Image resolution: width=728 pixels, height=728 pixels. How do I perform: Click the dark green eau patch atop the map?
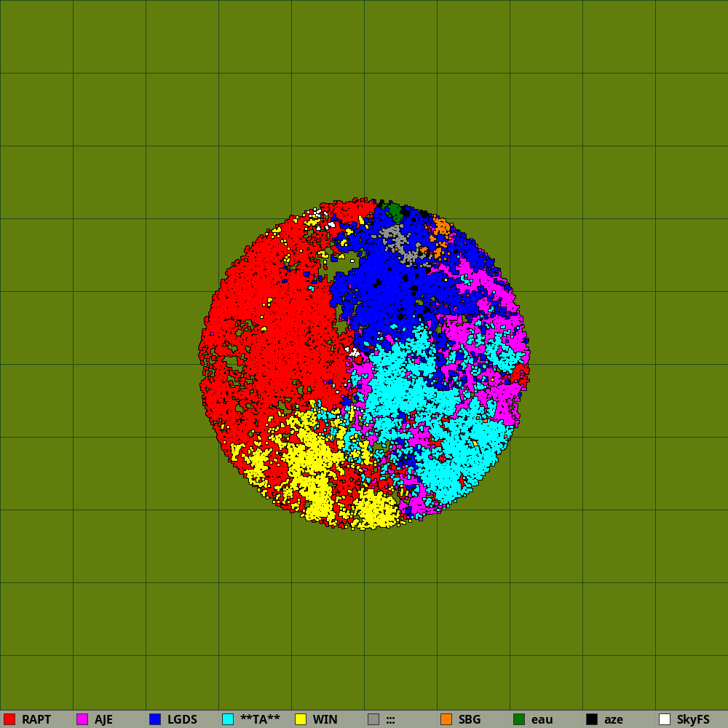pos(395,211)
